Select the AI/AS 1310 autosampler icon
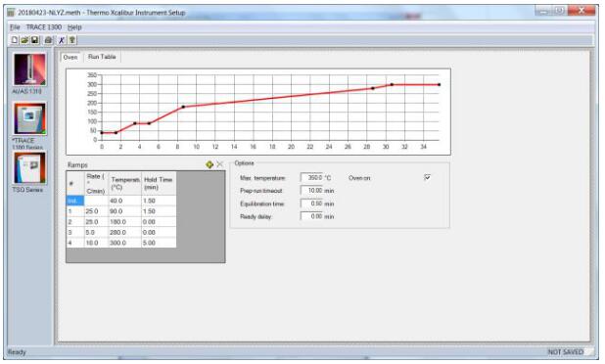 pos(29,69)
